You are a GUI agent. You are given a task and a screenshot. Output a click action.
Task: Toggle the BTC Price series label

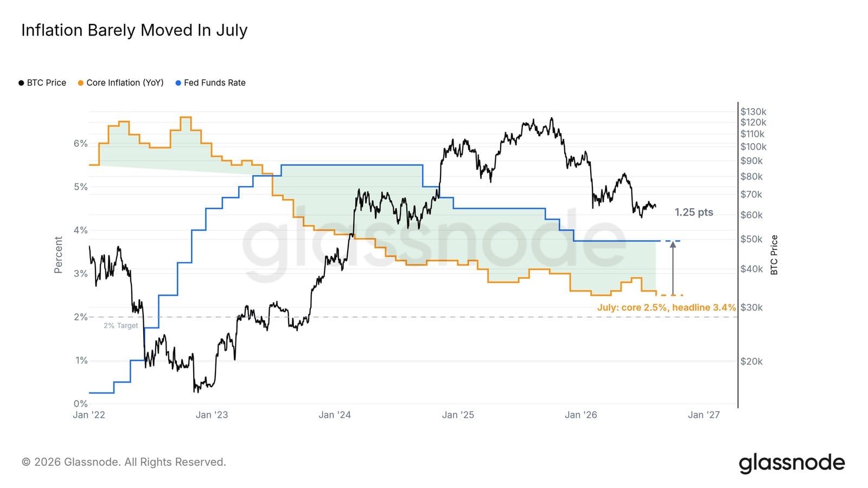(47, 83)
